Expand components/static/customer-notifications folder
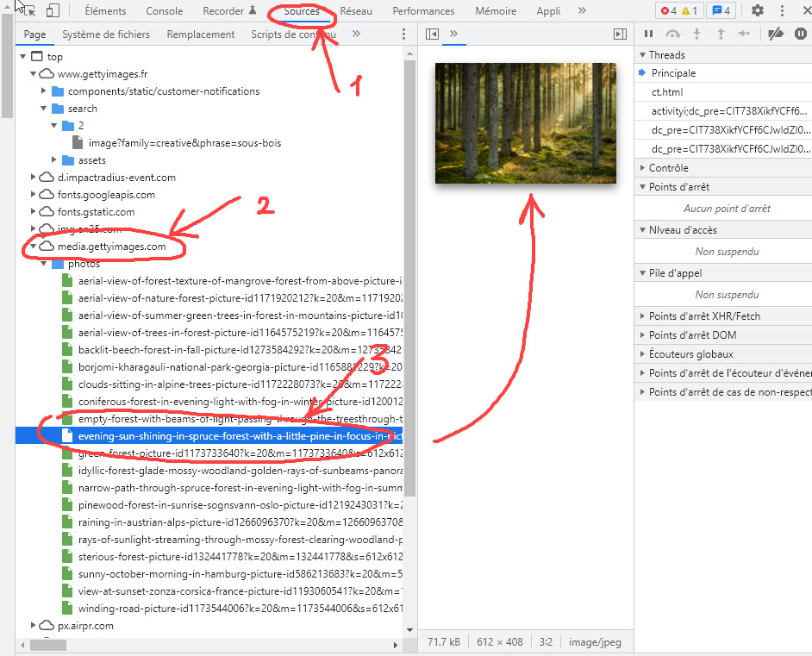The width and height of the screenshot is (812, 656). pyautogui.click(x=43, y=91)
